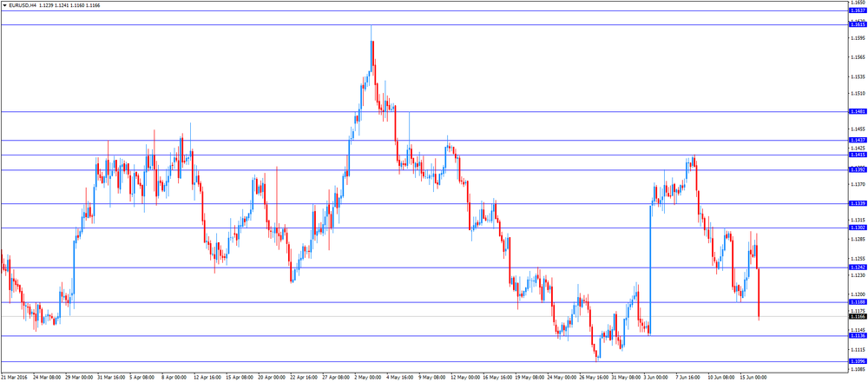Viewport: 868px width, 383px height.
Task: Select the 1.1437 blue price label
Action: (858, 140)
